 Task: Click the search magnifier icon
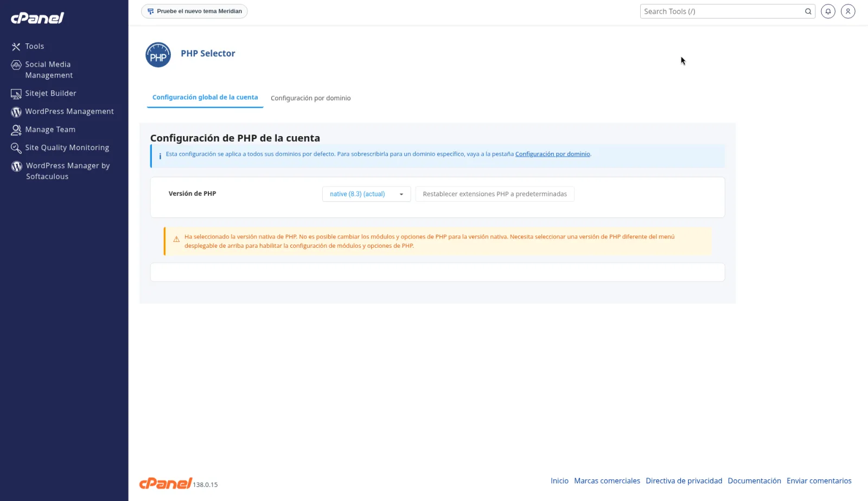808,11
